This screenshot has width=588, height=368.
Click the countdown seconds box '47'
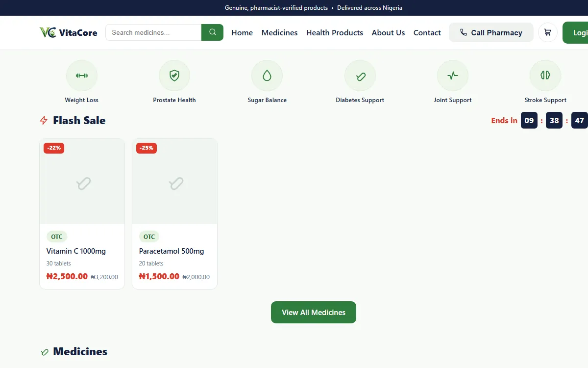point(580,120)
